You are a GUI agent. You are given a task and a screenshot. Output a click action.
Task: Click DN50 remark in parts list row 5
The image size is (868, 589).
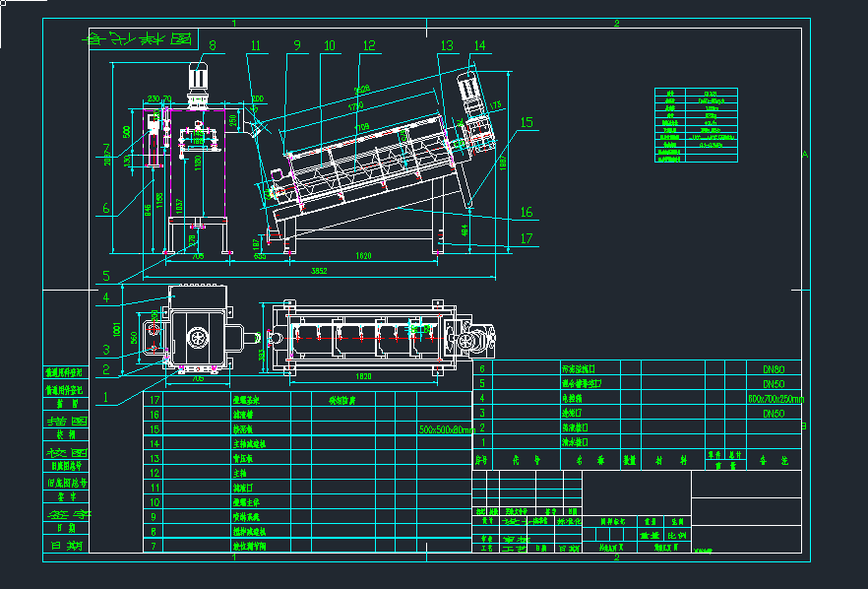point(774,384)
